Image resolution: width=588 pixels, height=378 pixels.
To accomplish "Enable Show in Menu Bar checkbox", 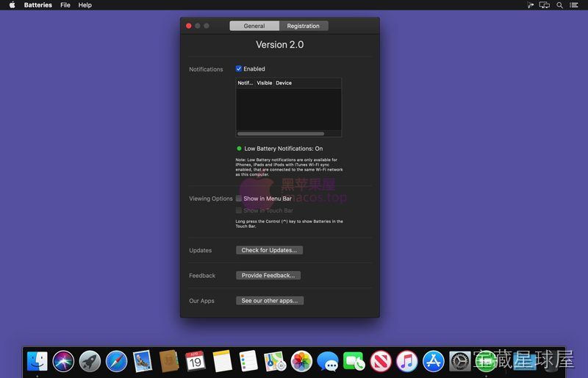I will point(238,199).
